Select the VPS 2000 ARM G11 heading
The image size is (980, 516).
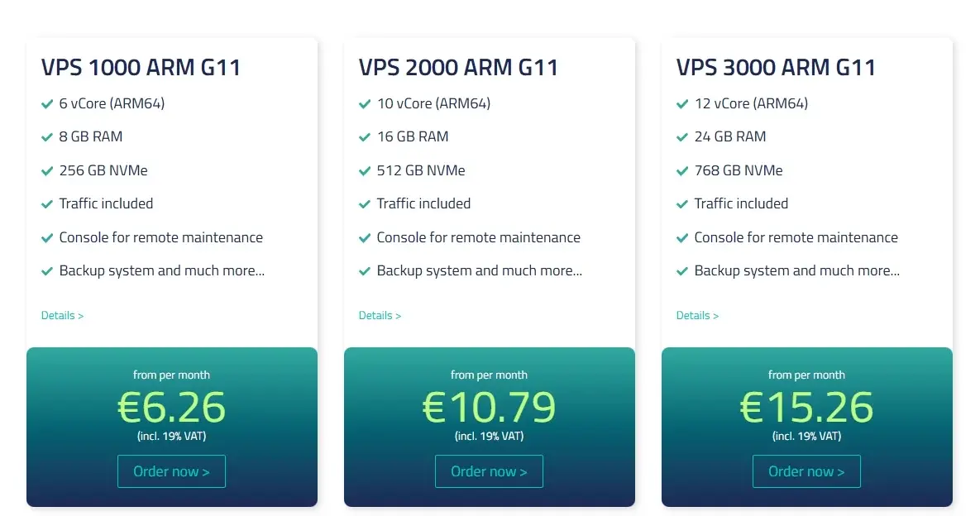[x=459, y=68]
